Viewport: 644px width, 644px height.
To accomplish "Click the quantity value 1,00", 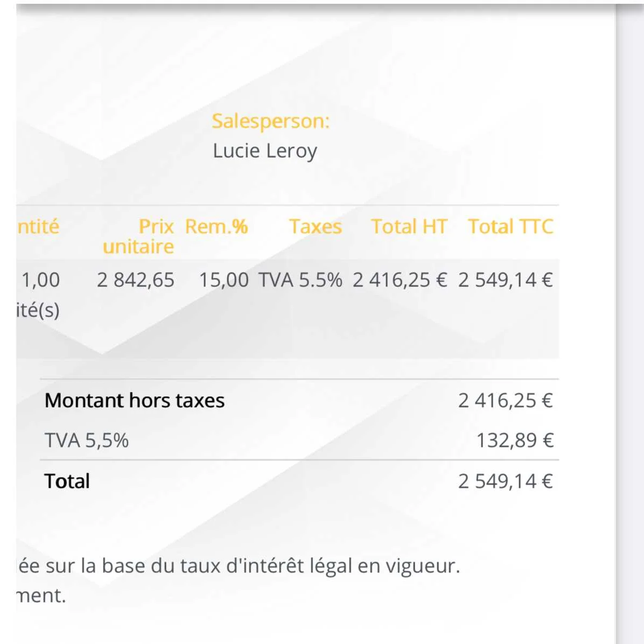I will coord(41,280).
